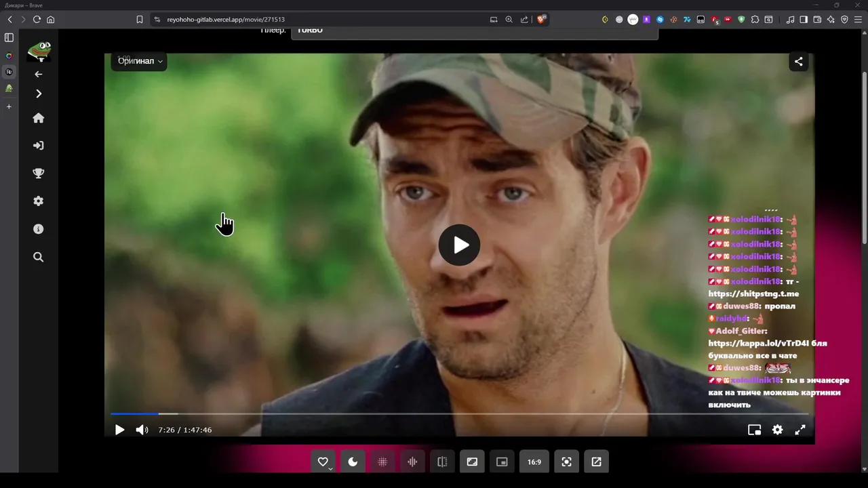868x488 pixels.
Task: Click the Adolf_Gitler username in the chat
Action: point(741,331)
